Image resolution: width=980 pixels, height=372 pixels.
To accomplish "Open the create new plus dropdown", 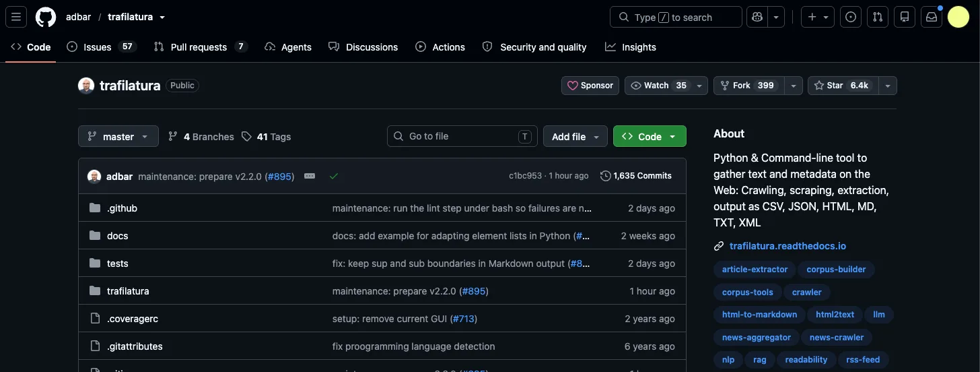I will 818,17.
